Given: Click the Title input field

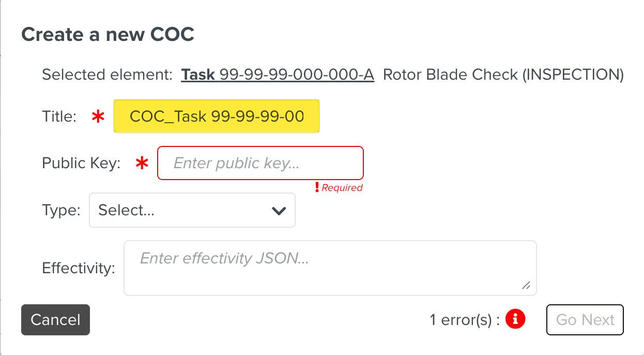Looking at the screenshot, I should point(217,116).
